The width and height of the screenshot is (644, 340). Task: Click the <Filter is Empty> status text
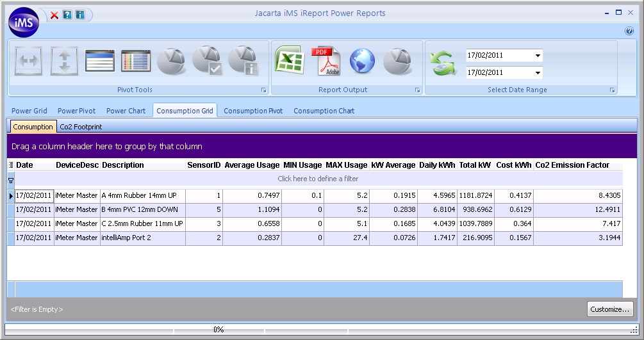click(37, 309)
